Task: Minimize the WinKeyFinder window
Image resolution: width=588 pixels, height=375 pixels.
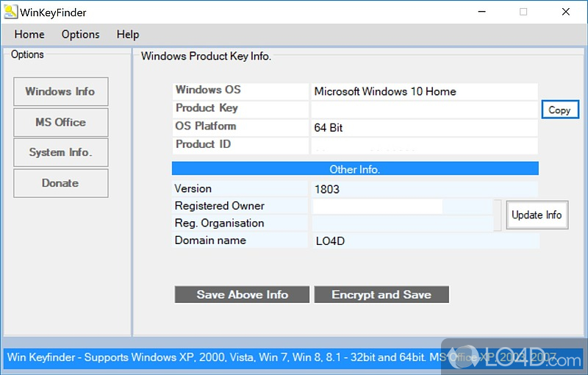Action: point(482,12)
